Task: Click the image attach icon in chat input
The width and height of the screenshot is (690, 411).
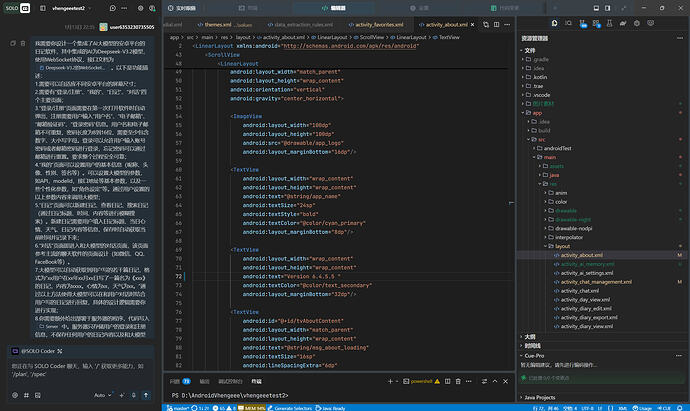Action: coord(38,395)
